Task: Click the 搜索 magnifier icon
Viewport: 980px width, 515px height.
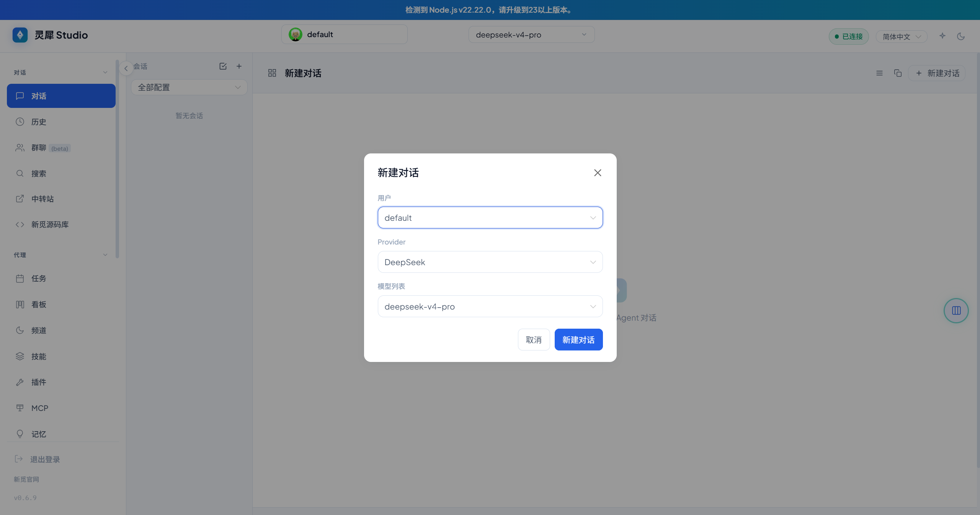Action: coord(20,174)
